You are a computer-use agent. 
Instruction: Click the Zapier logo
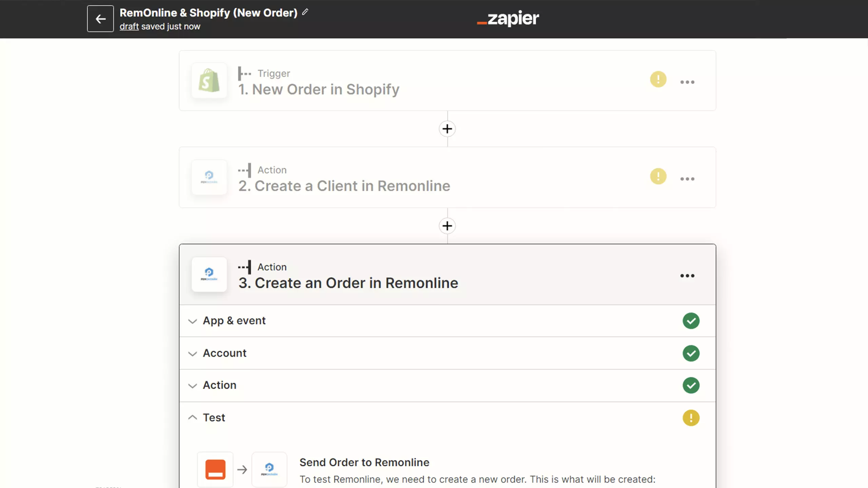coord(508,18)
